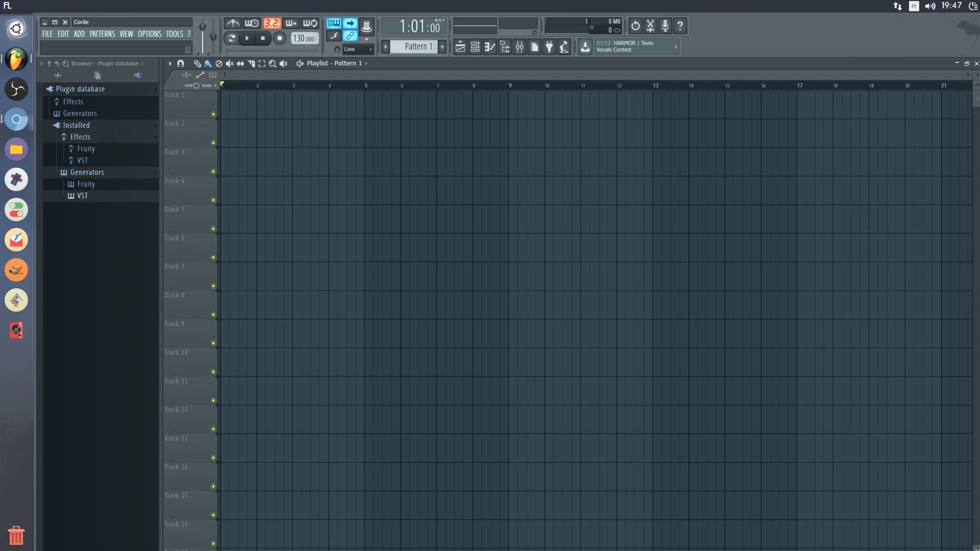Stop playback

(263, 38)
